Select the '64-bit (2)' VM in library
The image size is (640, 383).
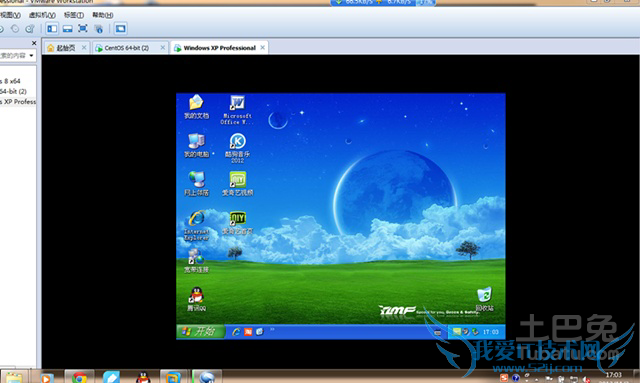pos(13,91)
